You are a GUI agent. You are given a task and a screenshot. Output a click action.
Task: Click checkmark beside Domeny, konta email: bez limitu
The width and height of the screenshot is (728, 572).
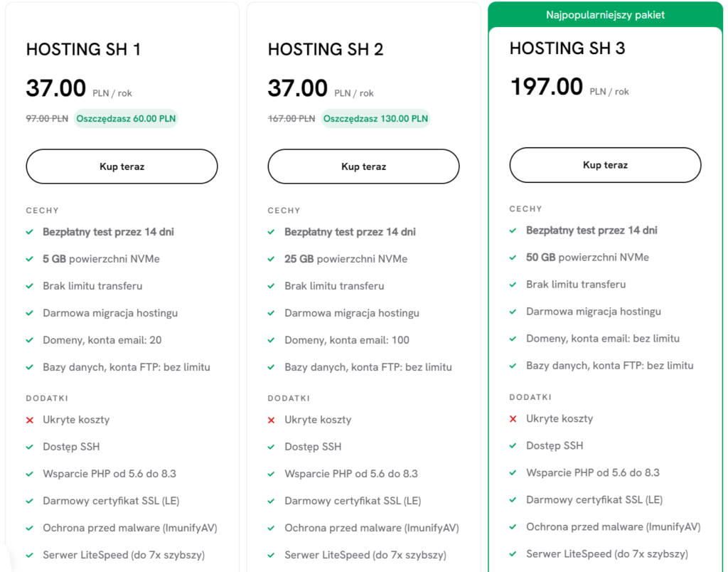tap(513, 339)
